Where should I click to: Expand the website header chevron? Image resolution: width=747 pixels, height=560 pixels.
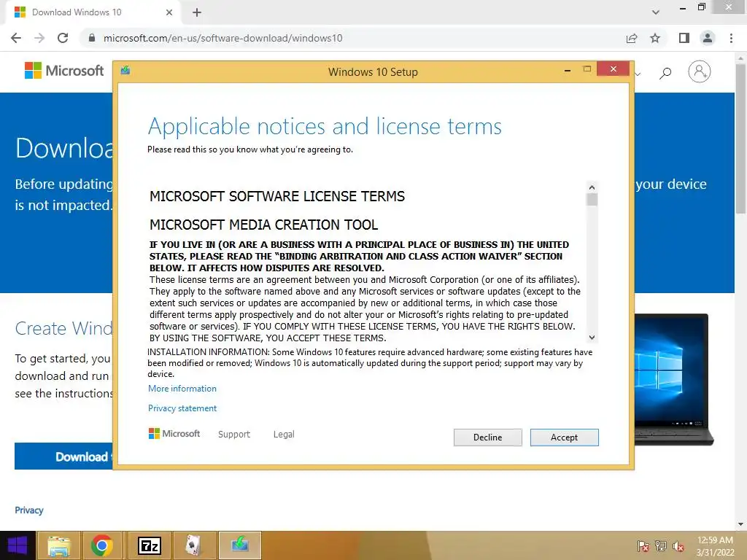click(638, 74)
